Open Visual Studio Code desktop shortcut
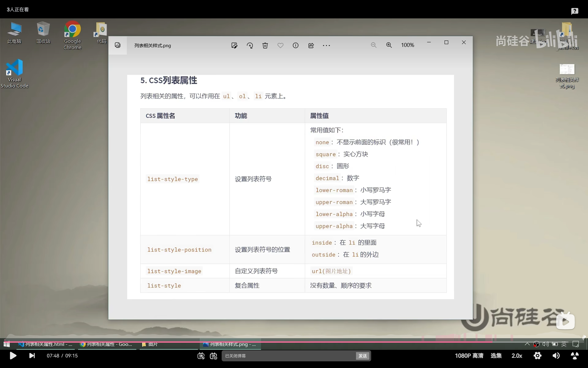This screenshot has height=368, width=588. pyautogui.click(x=14, y=74)
